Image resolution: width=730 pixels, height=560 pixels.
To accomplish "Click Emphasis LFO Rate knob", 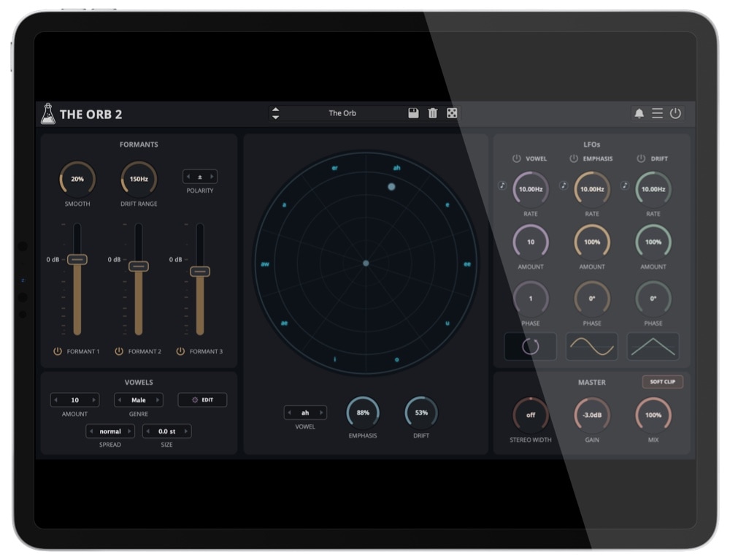I will coord(592,189).
